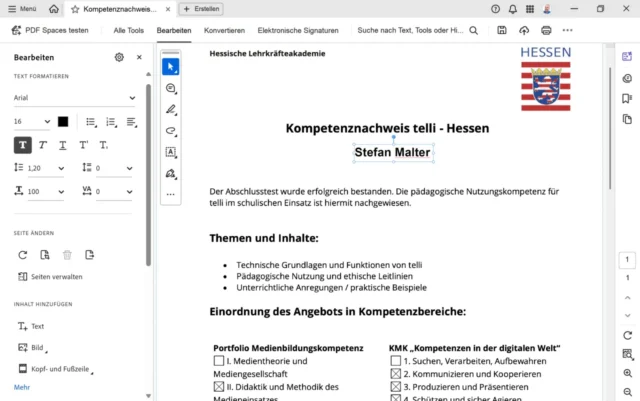Screen dimensions: 640x401
Task: Select the Bearbeiten tab
Action: click(174, 30)
